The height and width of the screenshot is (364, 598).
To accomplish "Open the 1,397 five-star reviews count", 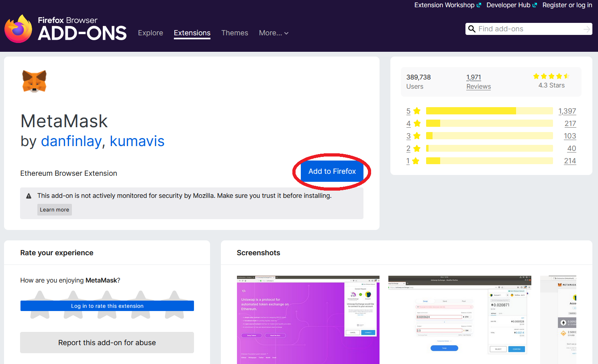I will coord(567,111).
